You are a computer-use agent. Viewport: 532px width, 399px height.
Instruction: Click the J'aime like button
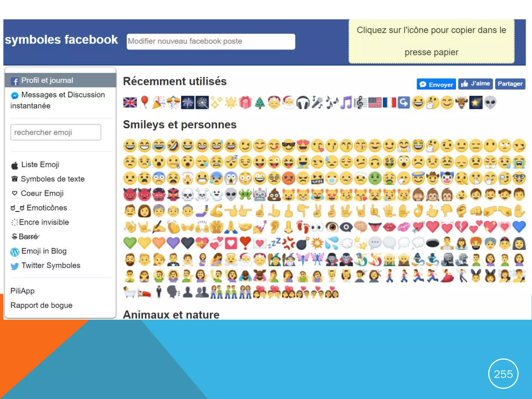475,84
